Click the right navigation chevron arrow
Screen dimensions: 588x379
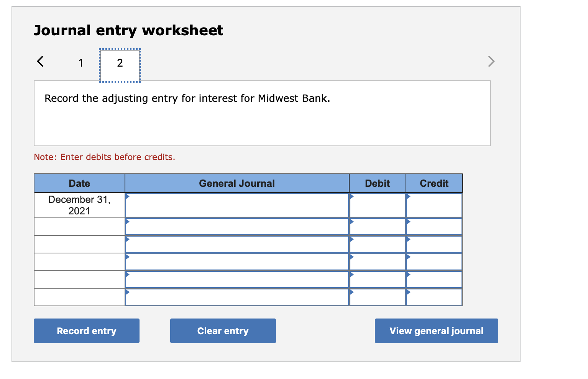pos(491,61)
